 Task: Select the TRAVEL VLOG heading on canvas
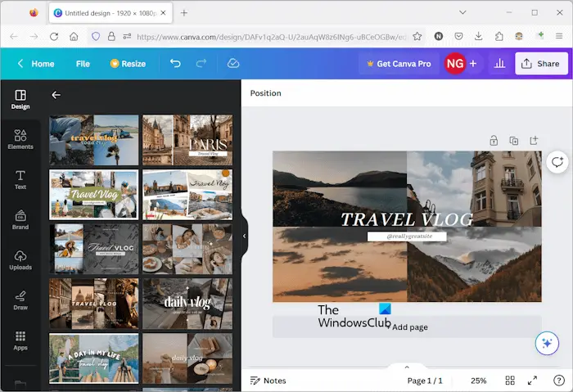(407, 220)
